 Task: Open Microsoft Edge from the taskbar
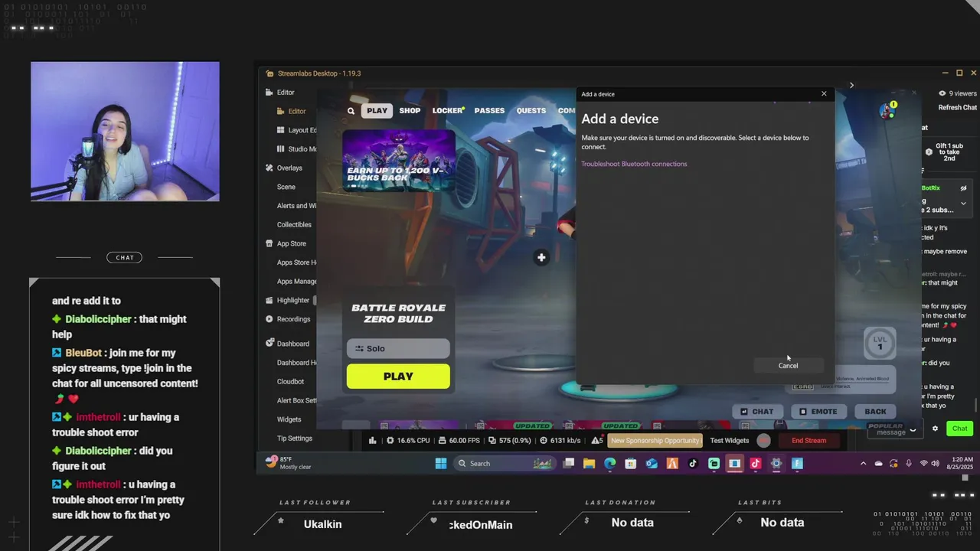pyautogui.click(x=610, y=463)
